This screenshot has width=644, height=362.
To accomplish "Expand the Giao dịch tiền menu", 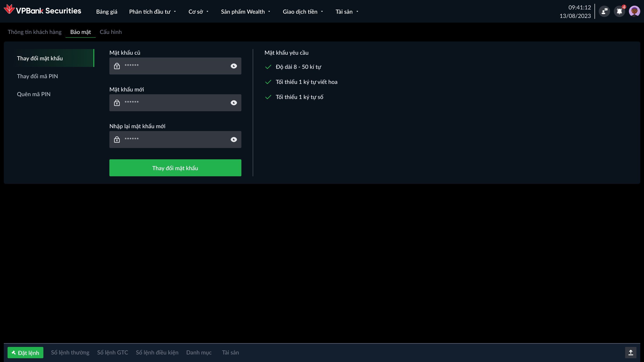I will (303, 12).
